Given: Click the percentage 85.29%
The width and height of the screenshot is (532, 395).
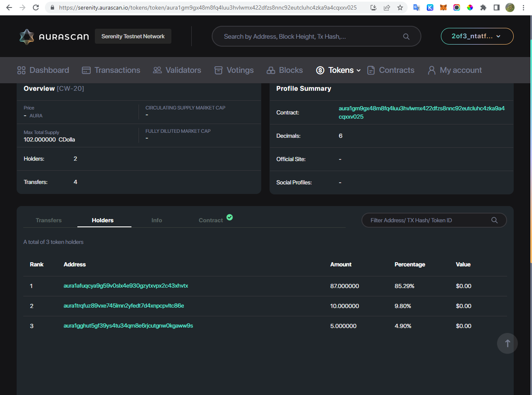Looking at the screenshot, I should [x=404, y=286].
